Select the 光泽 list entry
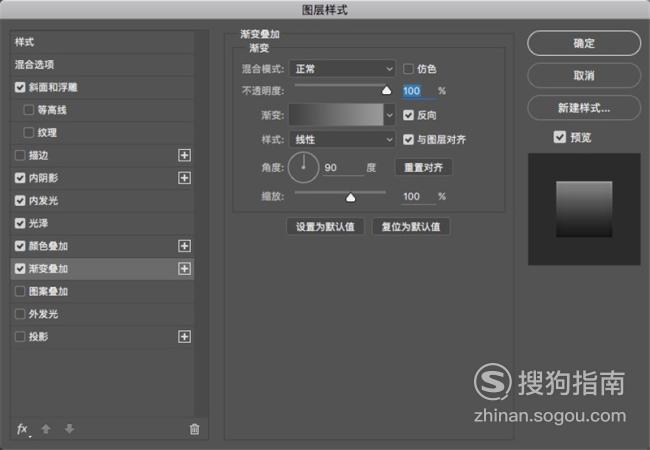 tap(102, 223)
